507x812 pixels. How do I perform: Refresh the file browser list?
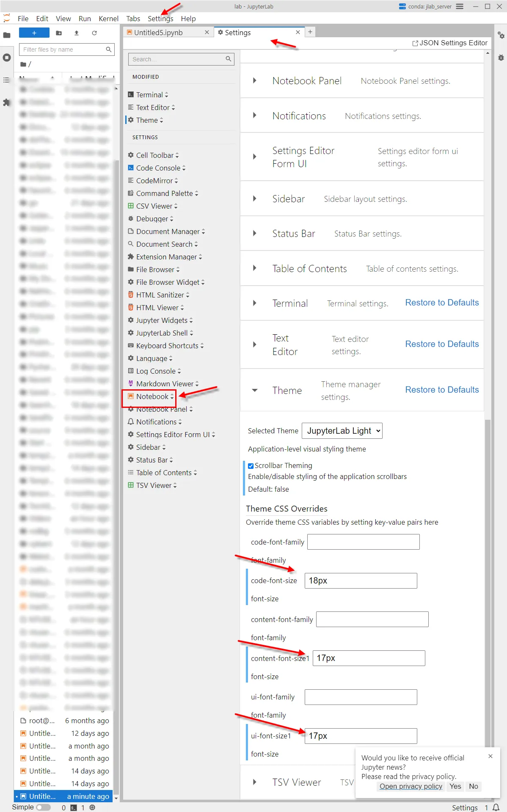pyautogui.click(x=94, y=33)
